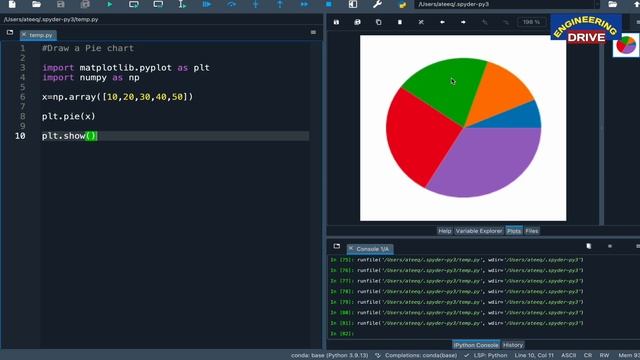Open file using folder toolbar icon
This screenshot has height=360, width=640.
point(36,4)
